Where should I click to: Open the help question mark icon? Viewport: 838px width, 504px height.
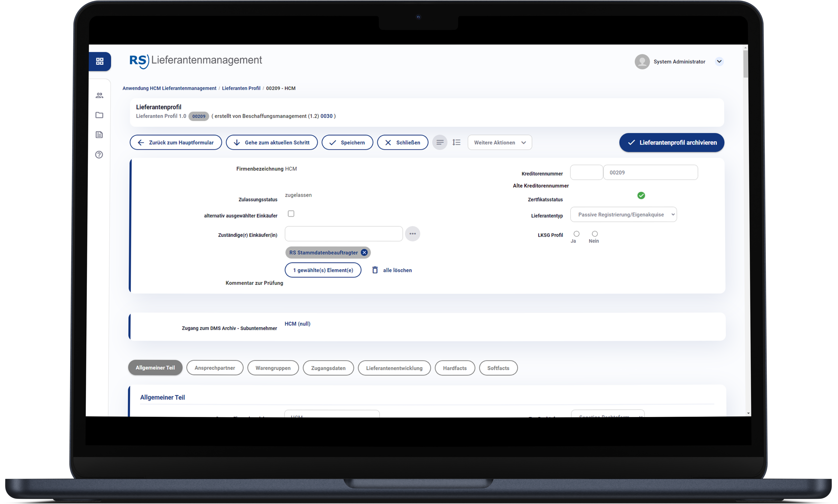(99, 155)
